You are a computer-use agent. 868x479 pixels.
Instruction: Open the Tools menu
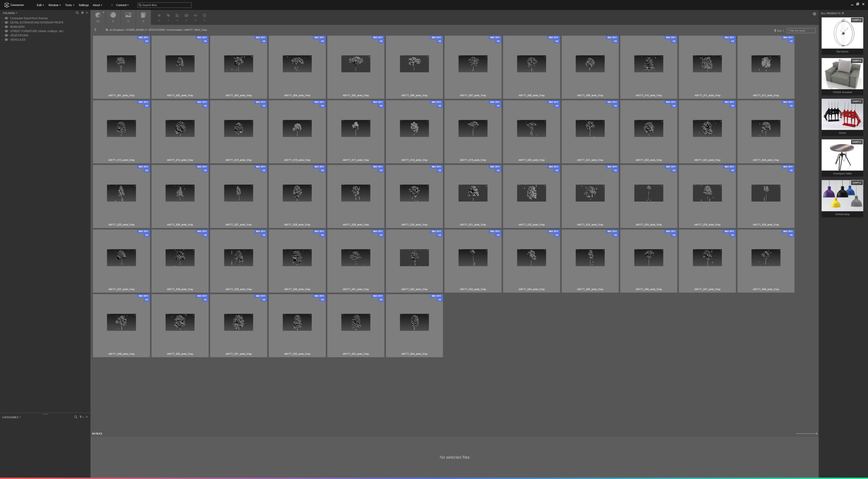tap(69, 5)
